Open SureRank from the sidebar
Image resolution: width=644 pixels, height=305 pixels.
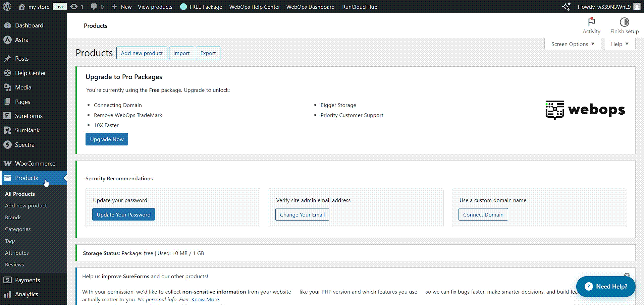pos(27,130)
